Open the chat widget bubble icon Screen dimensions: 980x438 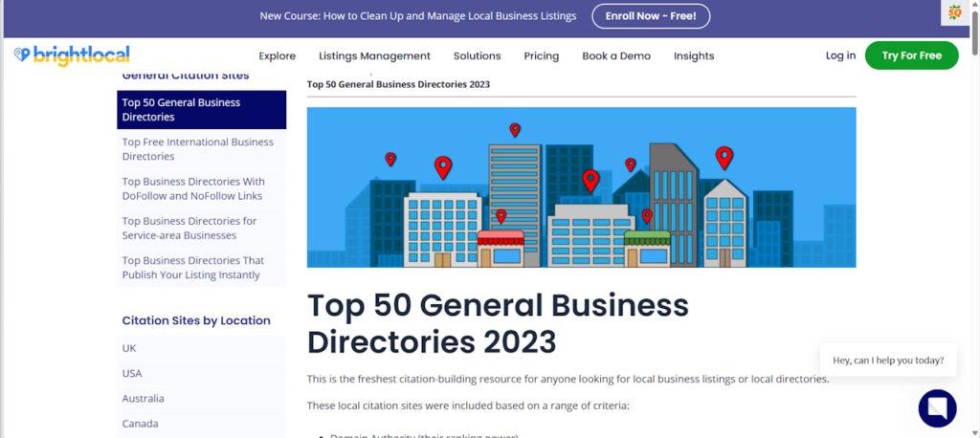tap(937, 408)
